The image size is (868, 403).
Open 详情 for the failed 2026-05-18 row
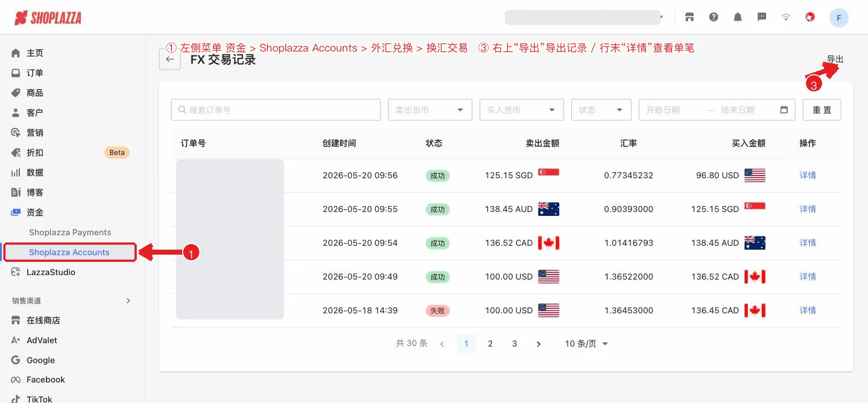(x=808, y=311)
